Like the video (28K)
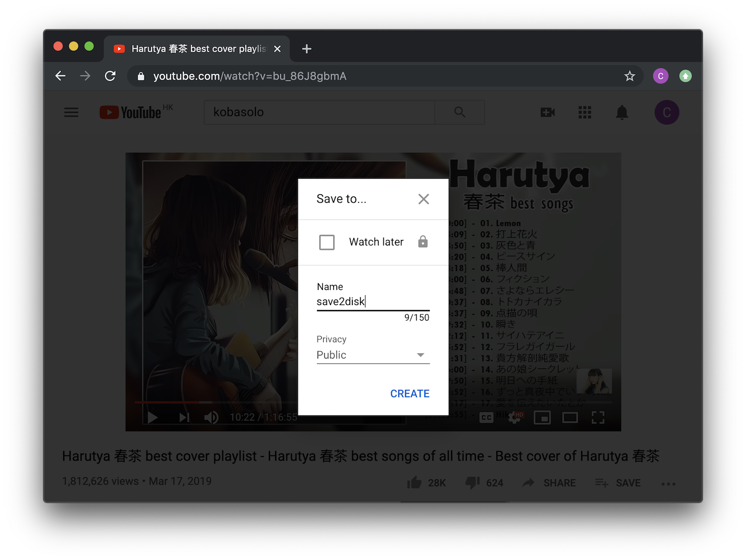The width and height of the screenshot is (746, 560). (x=426, y=483)
